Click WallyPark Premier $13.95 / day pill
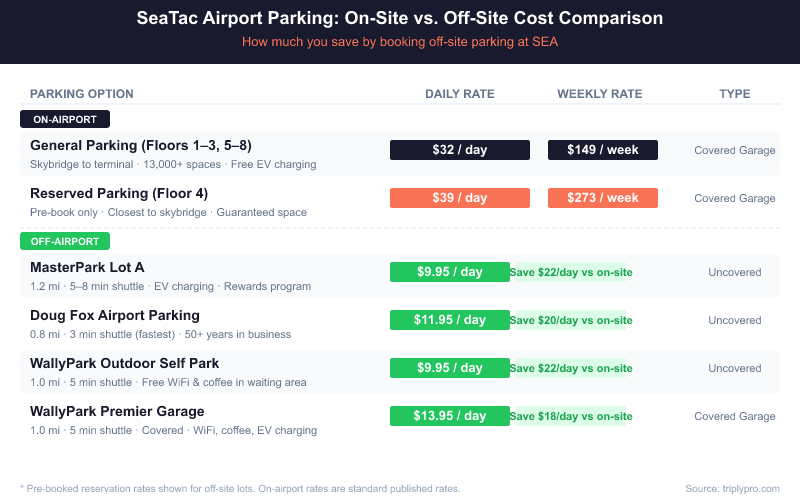The image size is (800, 500). 449,416
